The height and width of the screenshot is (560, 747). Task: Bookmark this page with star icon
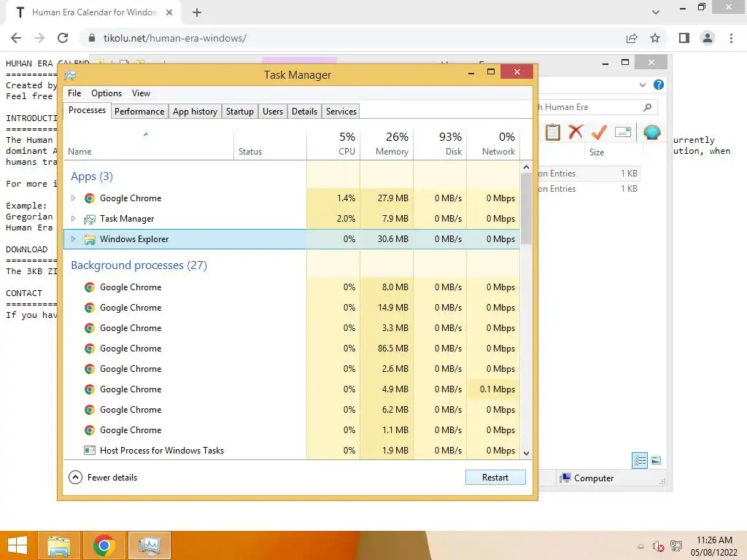click(655, 38)
